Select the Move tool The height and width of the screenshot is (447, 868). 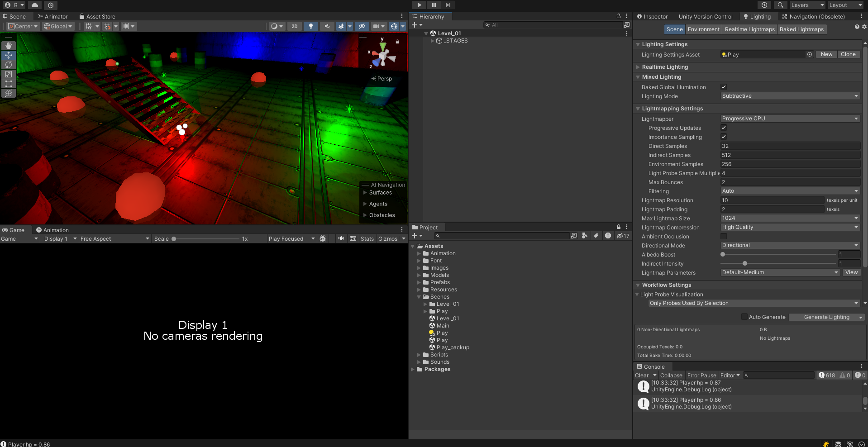pos(9,55)
